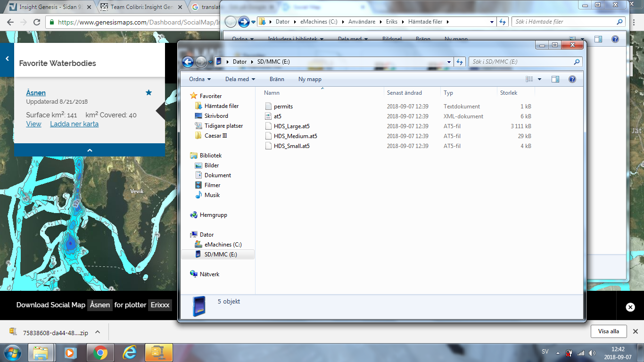Select Tidigare platser in the navigation pane
644x362 pixels.
(x=224, y=126)
